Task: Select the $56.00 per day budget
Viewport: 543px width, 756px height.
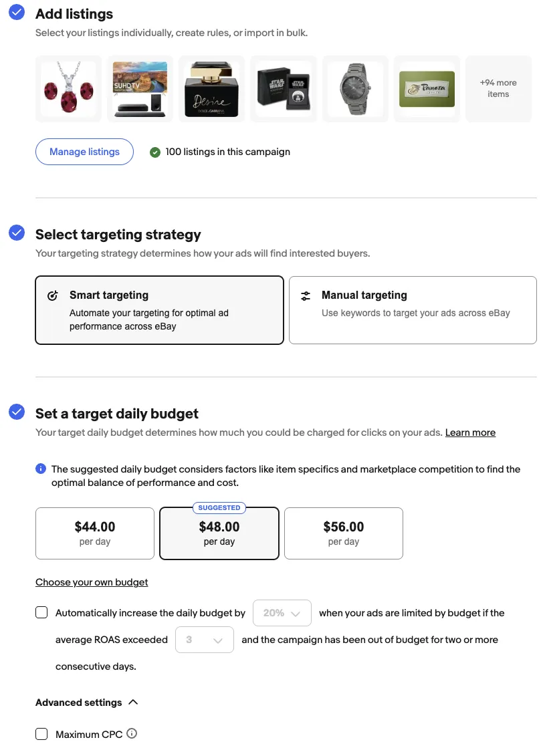Action: pos(344,533)
